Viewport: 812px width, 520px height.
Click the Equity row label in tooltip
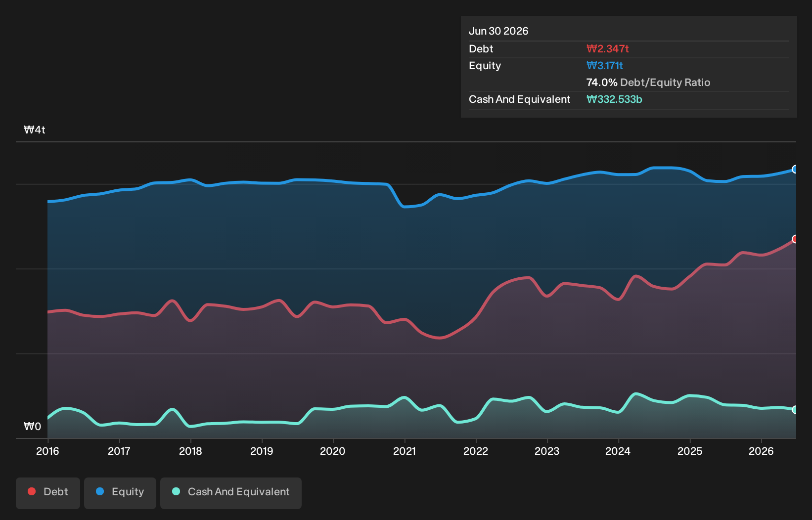tap(485, 66)
